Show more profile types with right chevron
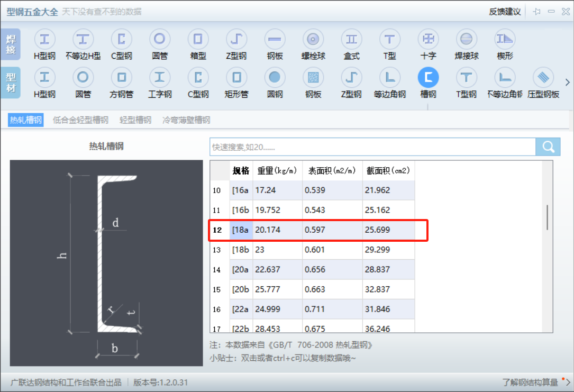This screenshot has height=392, width=574. (568, 83)
